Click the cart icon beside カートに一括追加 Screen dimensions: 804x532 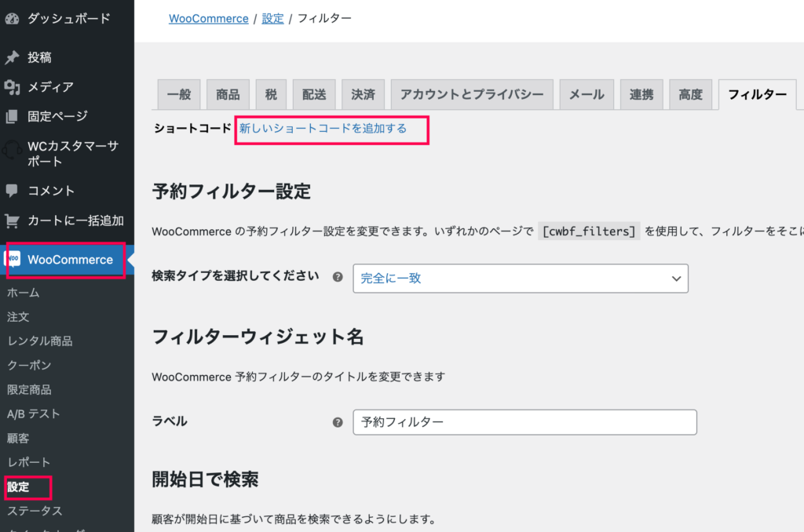pos(12,221)
